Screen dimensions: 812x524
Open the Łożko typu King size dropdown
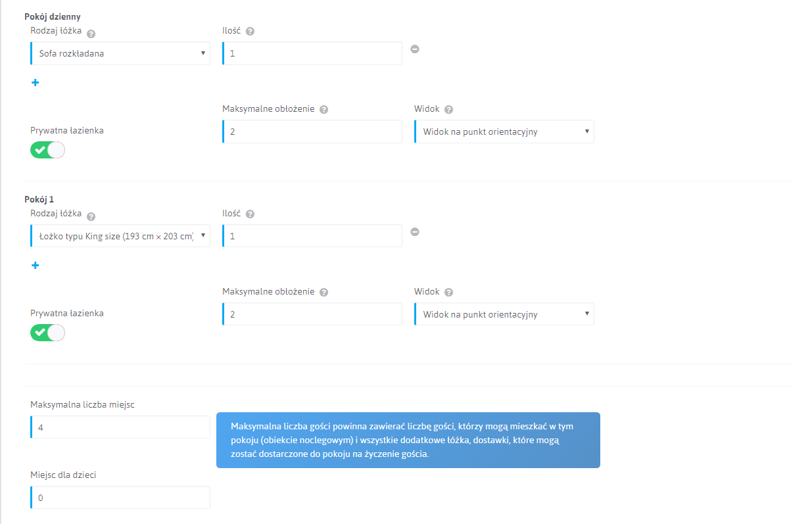pyautogui.click(x=120, y=236)
